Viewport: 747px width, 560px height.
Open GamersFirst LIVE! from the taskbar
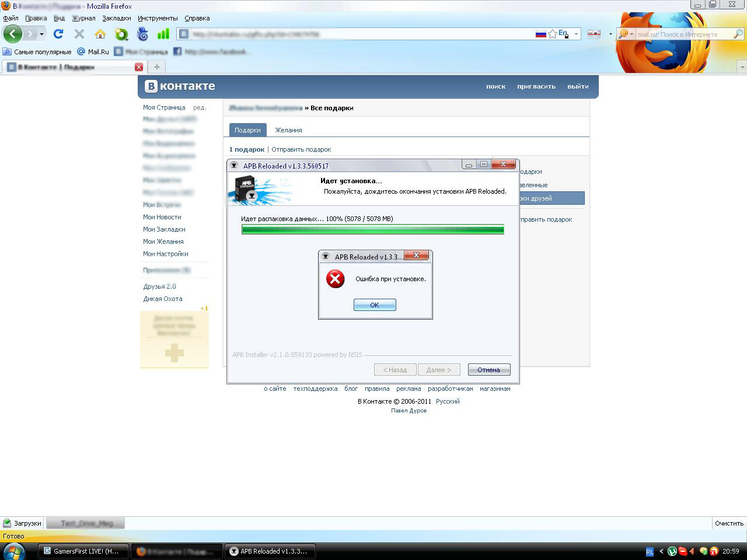point(82,551)
